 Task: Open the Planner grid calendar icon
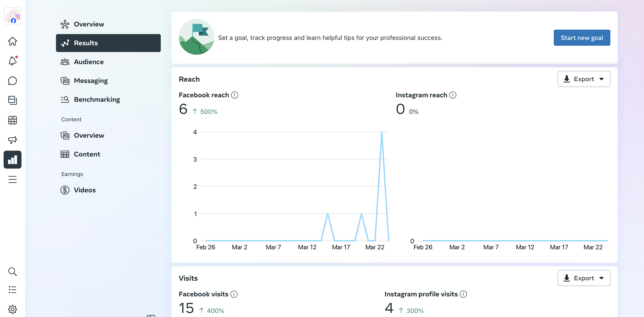pos(12,120)
